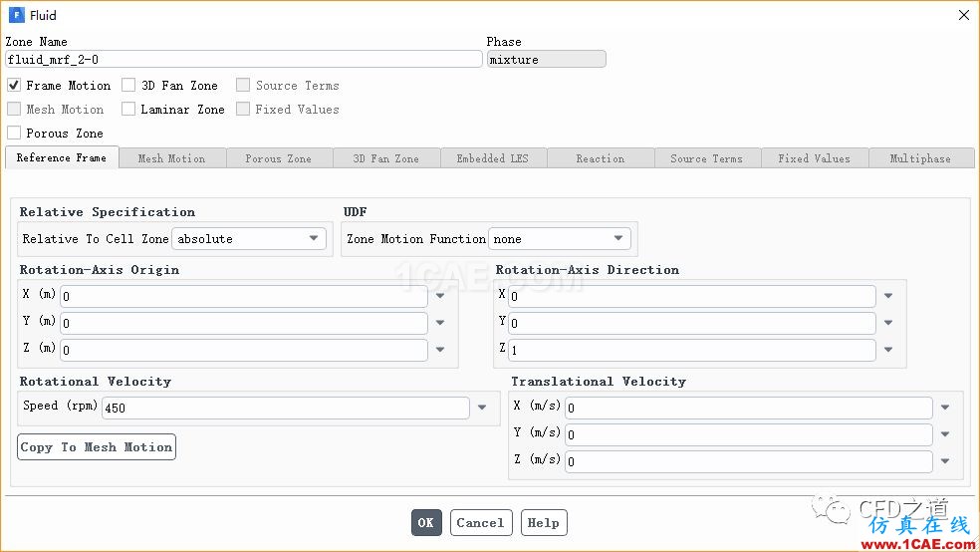The width and height of the screenshot is (980, 552).
Task: Click Copy To Mesh Motion button
Action: (97, 447)
